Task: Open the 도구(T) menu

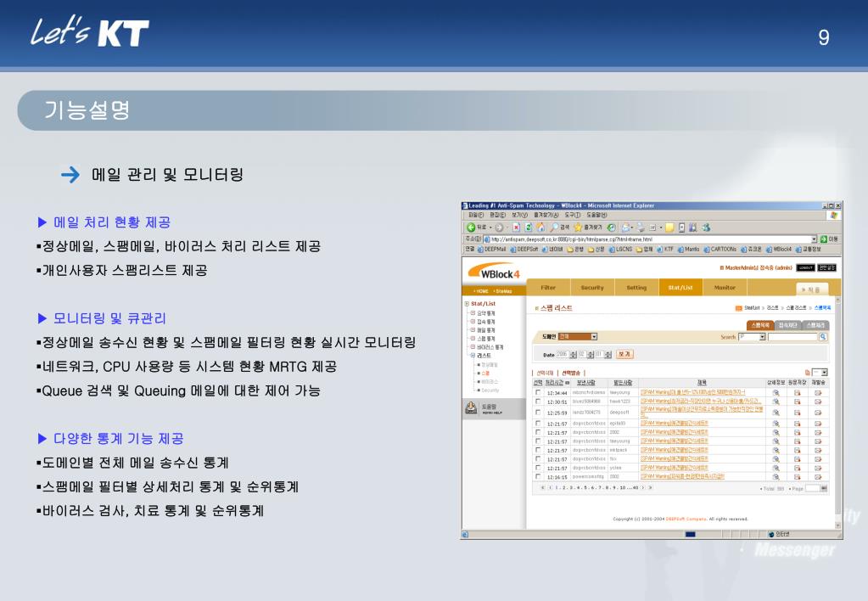Action: (573, 215)
